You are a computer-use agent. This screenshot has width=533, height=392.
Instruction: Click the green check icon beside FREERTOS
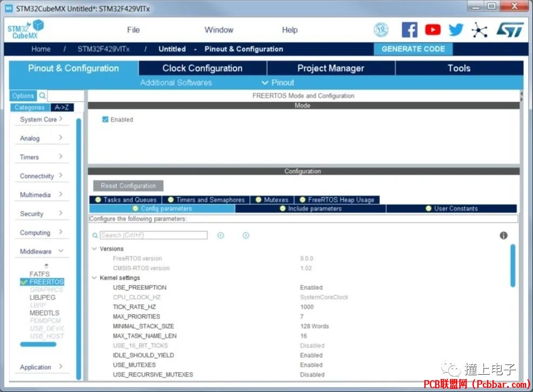coord(24,282)
